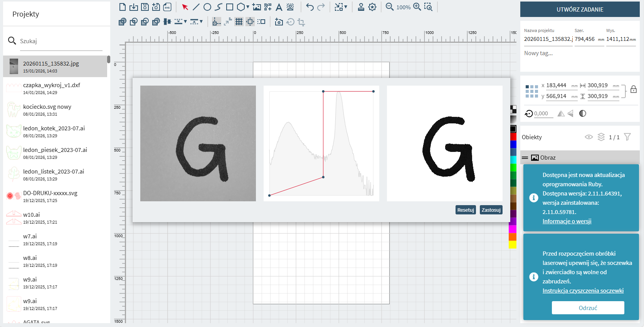
Task: Select the line drawing tool
Action: click(x=196, y=7)
